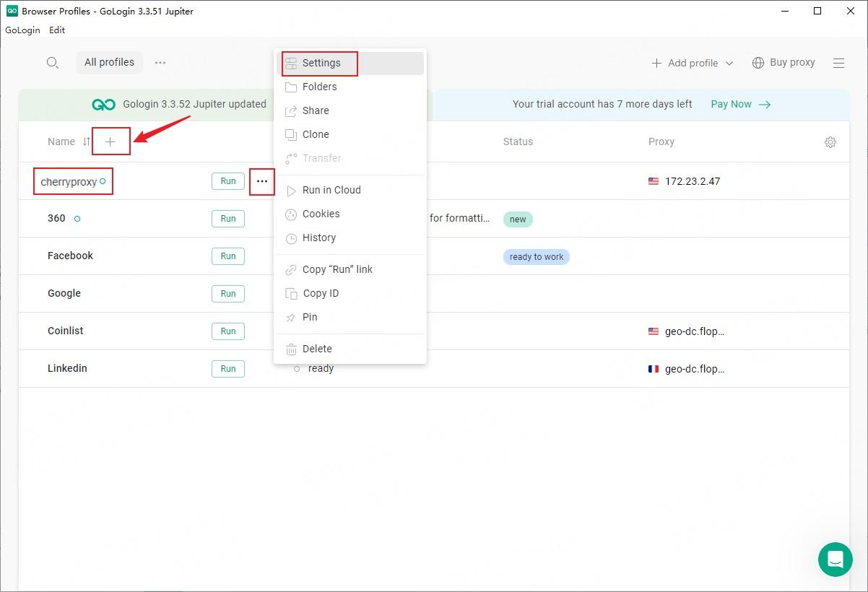Sort profiles by Name arrows

click(x=87, y=142)
